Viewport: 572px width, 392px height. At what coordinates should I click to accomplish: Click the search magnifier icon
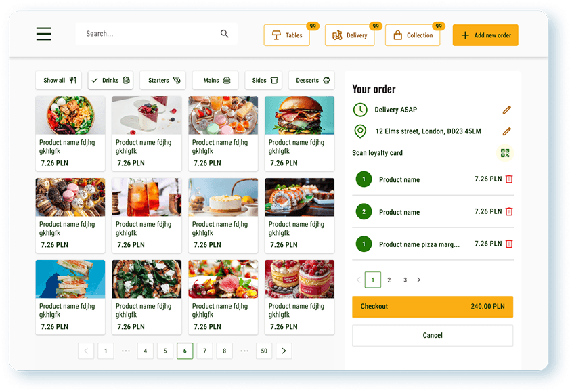(224, 34)
